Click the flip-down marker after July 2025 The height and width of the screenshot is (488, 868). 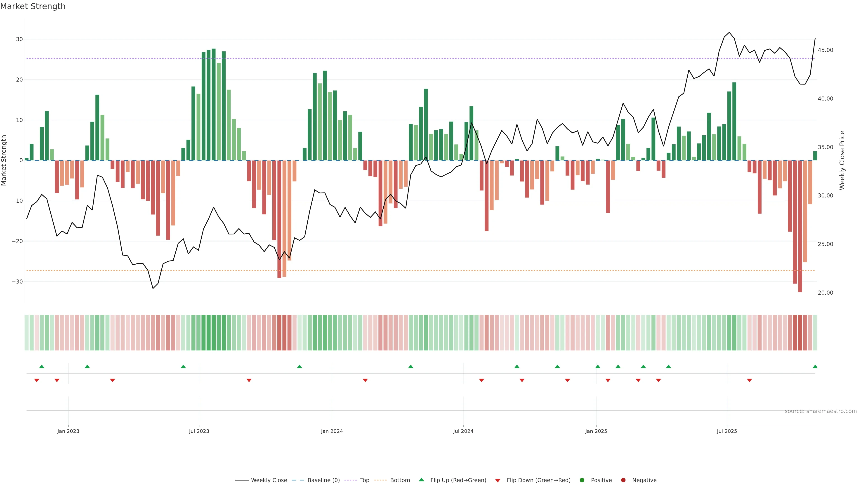(749, 380)
